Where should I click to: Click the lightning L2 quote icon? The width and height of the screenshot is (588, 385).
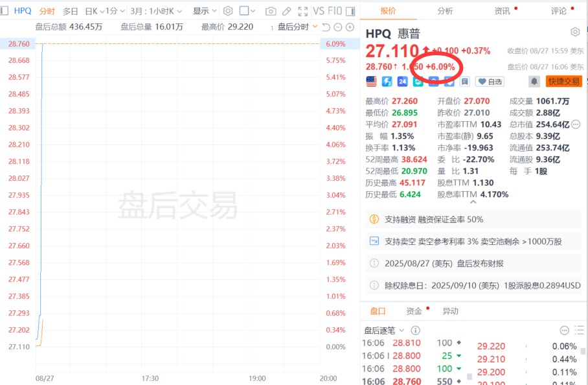pyautogui.click(x=387, y=82)
